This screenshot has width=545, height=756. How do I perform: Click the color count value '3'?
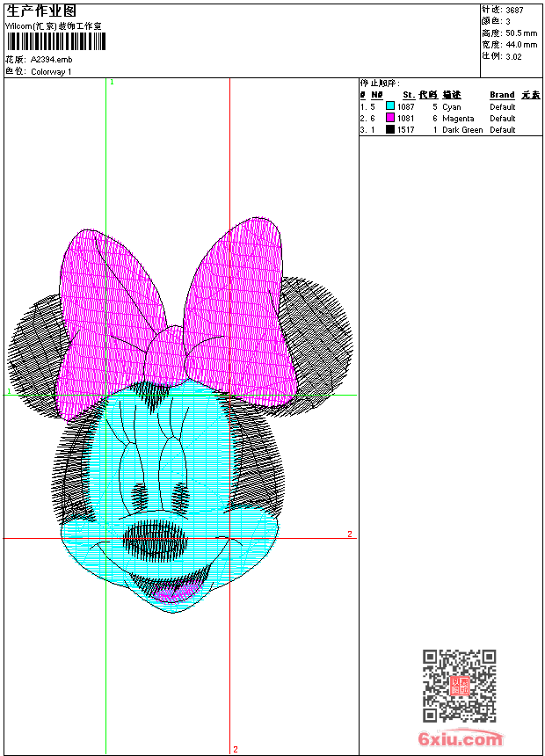click(x=508, y=21)
